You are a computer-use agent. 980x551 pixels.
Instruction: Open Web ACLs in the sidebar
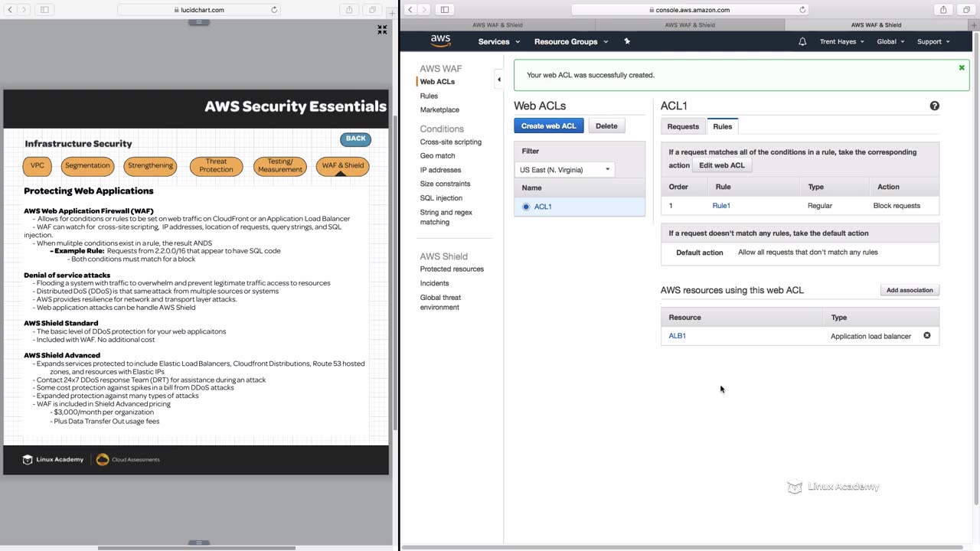click(x=437, y=82)
